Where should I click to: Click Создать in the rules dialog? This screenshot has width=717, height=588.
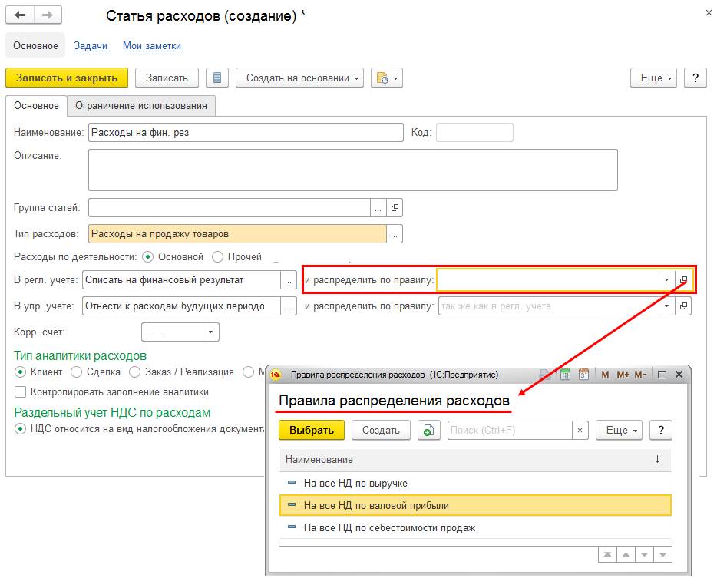[381, 431]
